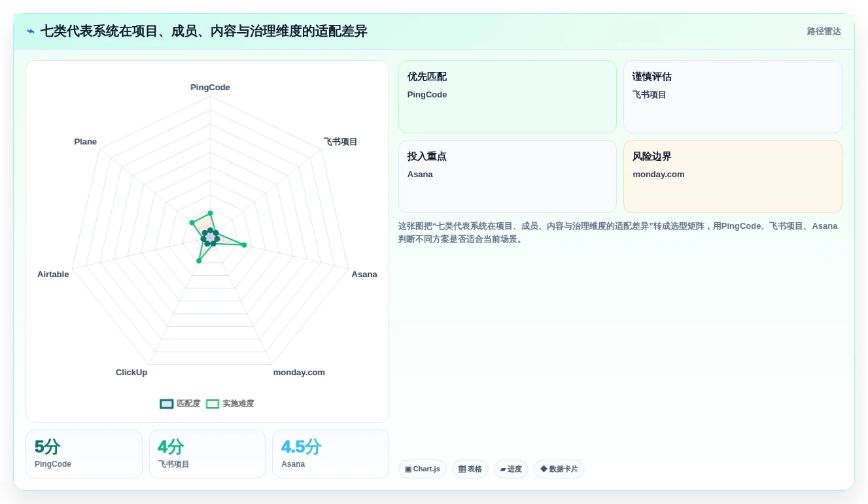Click the 路径雷达 label in the header
Image resolution: width=868 pixels, height=504 pixels.
(824, 31)
